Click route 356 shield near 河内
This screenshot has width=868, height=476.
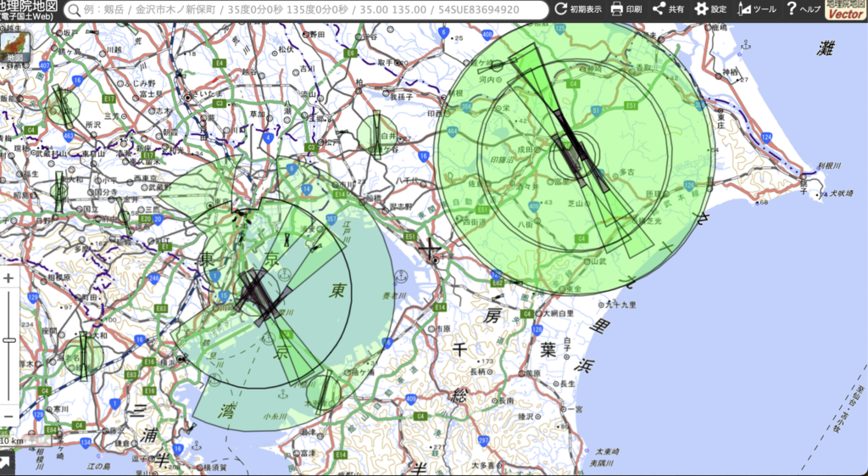click(467, 107)
